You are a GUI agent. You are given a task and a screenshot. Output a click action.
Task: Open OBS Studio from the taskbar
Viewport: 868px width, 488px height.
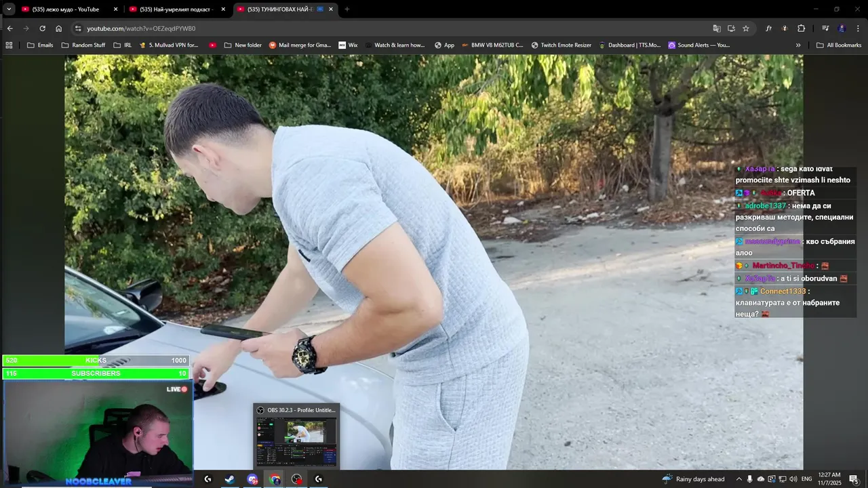tap(296, 479)
